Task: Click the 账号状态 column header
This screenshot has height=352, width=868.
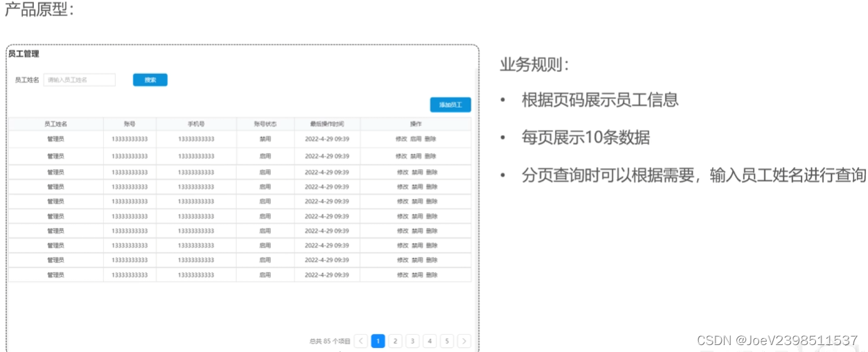Action: point(265,124)
